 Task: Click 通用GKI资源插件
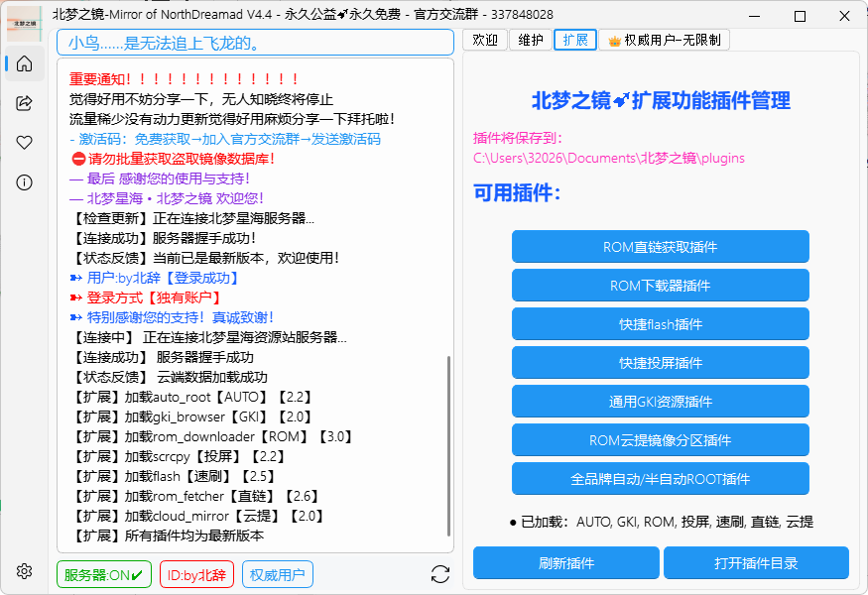click(x=660, y=402)
